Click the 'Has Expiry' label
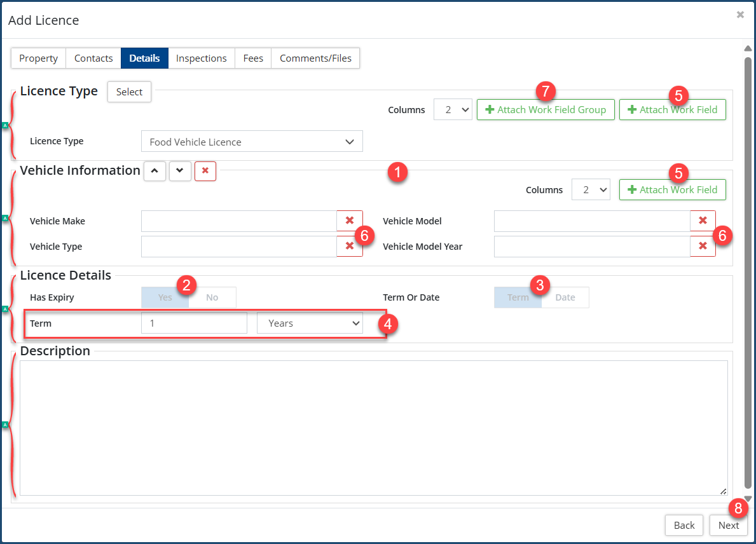Viewport: 756px width, 544px height. [52, 297]
